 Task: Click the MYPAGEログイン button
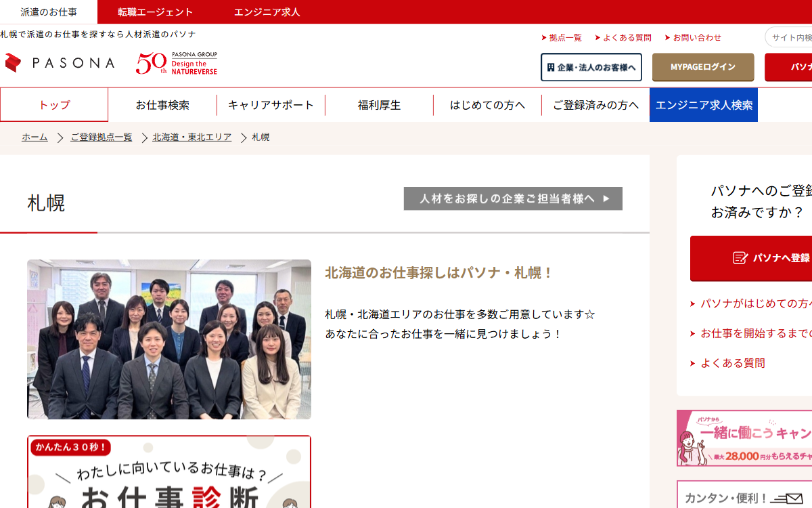tap(703, 67)
